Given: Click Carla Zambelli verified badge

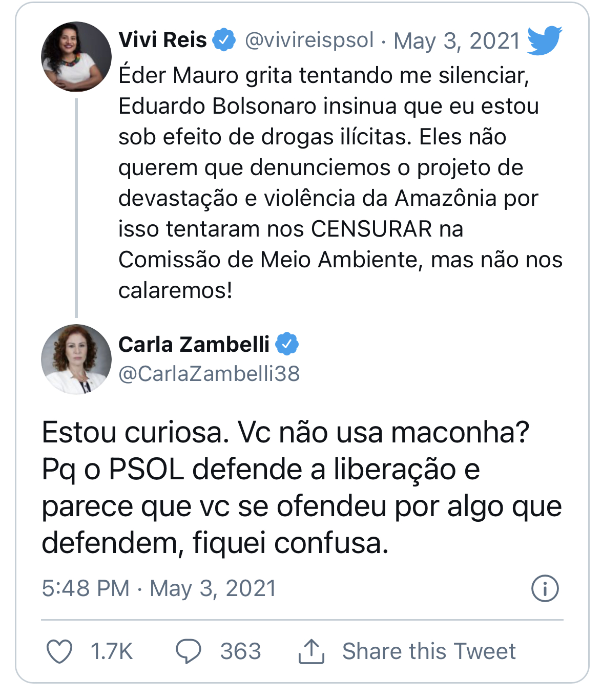Looking at the screenshot, I should pos(287,344).
